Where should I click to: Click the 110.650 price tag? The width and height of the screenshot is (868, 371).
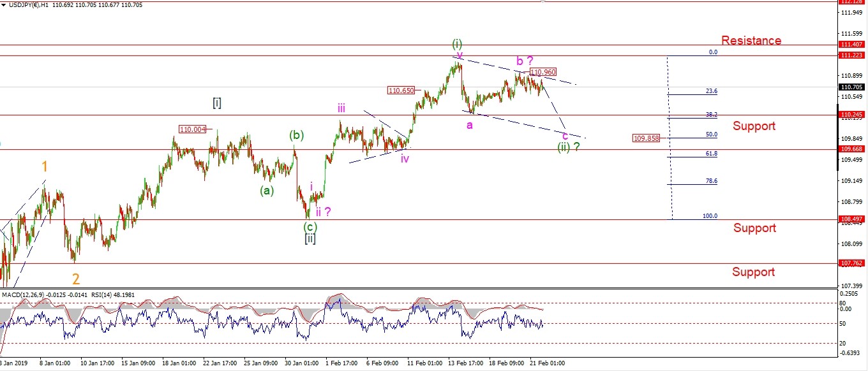(401, 91)
